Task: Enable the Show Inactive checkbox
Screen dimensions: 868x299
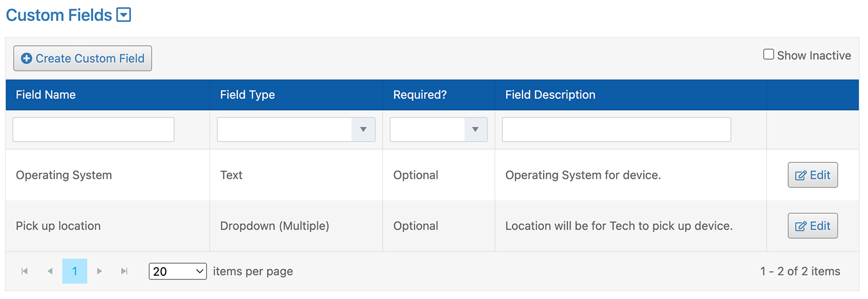Action: (768, 54)
